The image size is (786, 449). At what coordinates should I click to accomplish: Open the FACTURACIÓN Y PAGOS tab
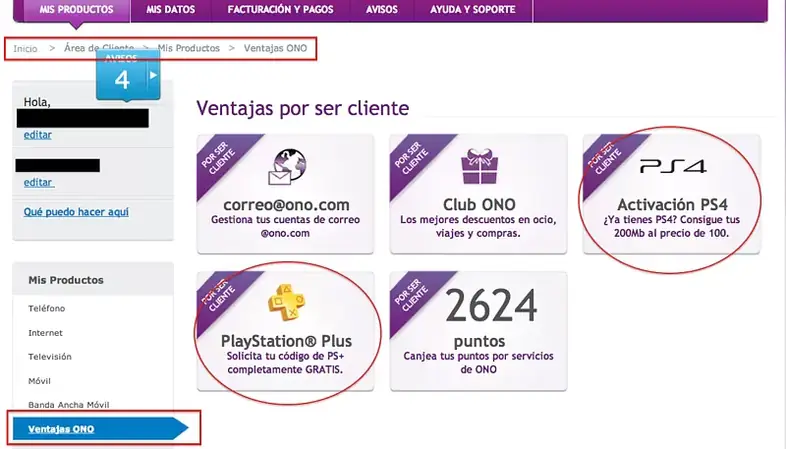[280, 10]
